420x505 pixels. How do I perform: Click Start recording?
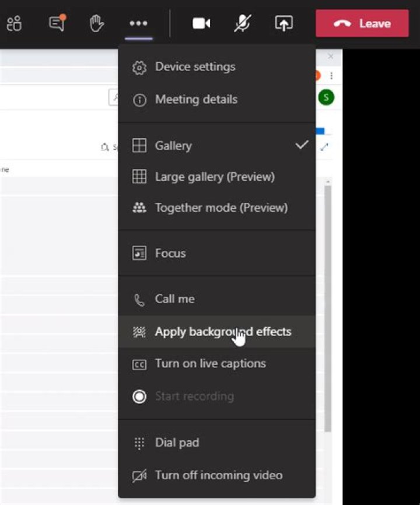pyautogui.click(x=216, y=396)
